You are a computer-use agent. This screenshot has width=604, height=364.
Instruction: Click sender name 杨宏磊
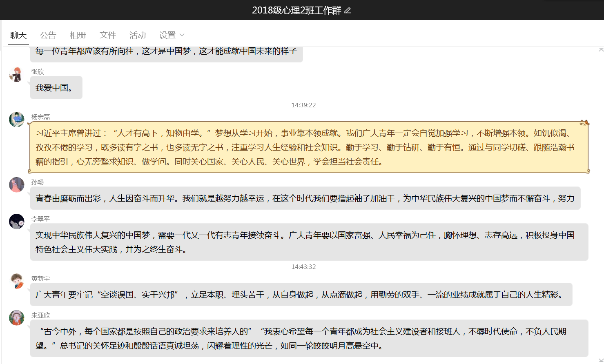(x=40, y=117)
